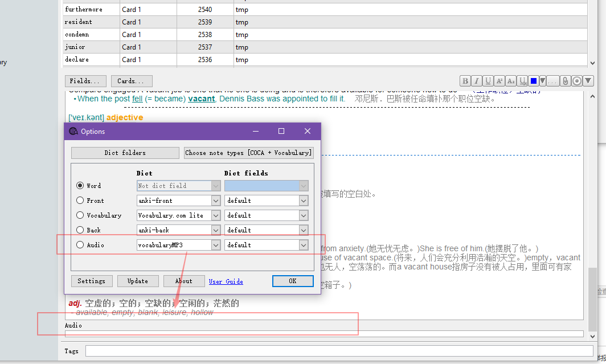Click the 'vacant' link in the definition

coord(202,99)
